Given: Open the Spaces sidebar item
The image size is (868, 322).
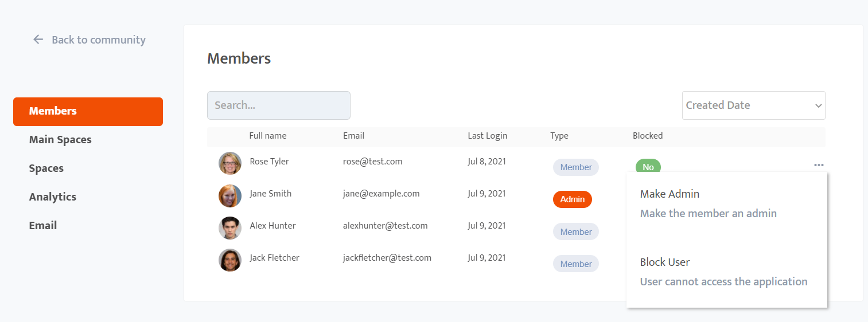Looking at the screenshot, I should (46, 168).
